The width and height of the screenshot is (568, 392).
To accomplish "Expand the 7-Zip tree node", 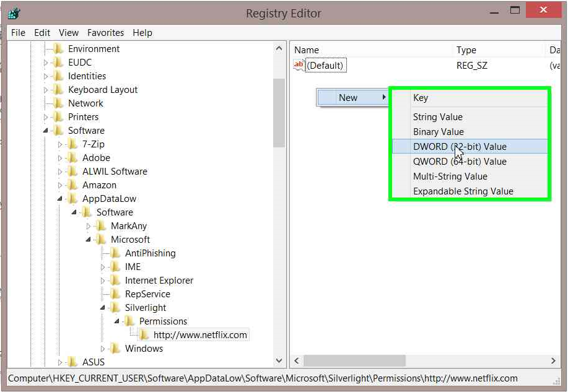I will [x=60, y=144].
